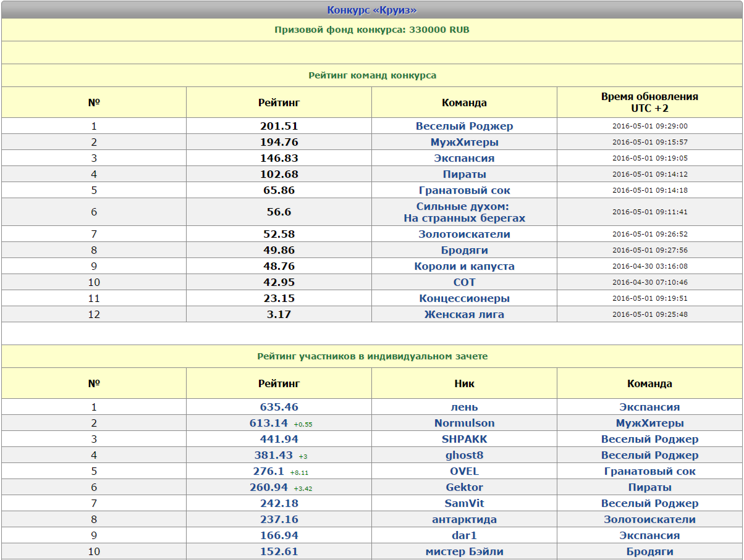Open the Экспансия team link in team ranking

point(464,158)
